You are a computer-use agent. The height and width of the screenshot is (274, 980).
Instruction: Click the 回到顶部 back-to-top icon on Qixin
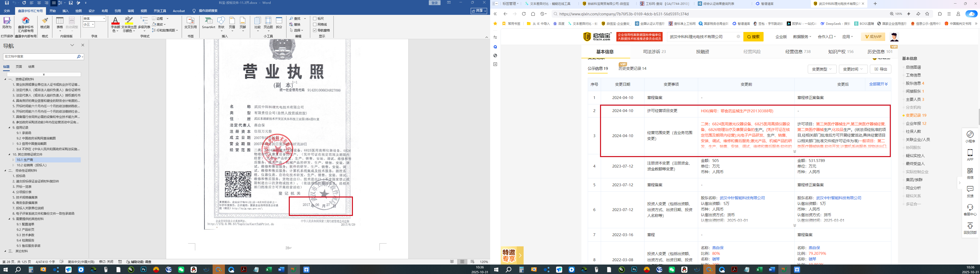[970, 228]
